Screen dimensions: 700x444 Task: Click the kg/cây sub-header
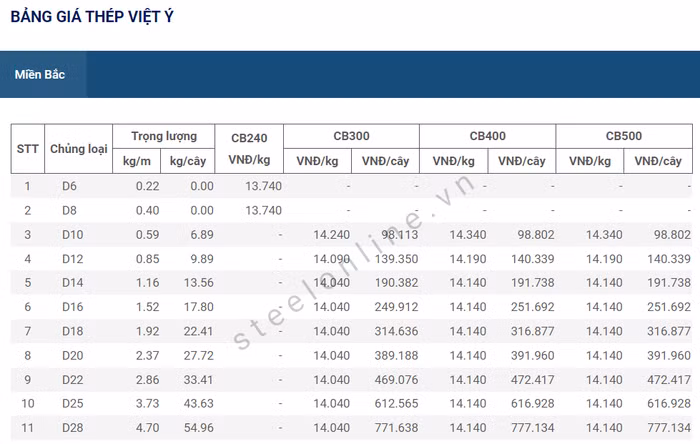tap(188, 161)
